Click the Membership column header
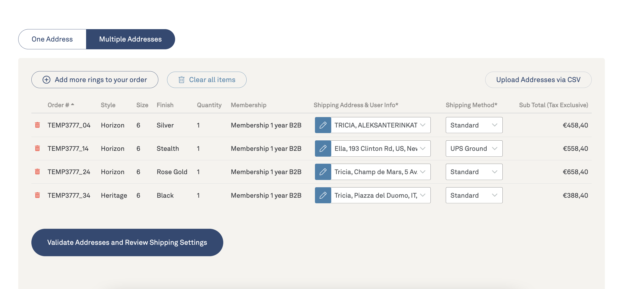This screenshot has width=644, height=289. coord(249,105)
